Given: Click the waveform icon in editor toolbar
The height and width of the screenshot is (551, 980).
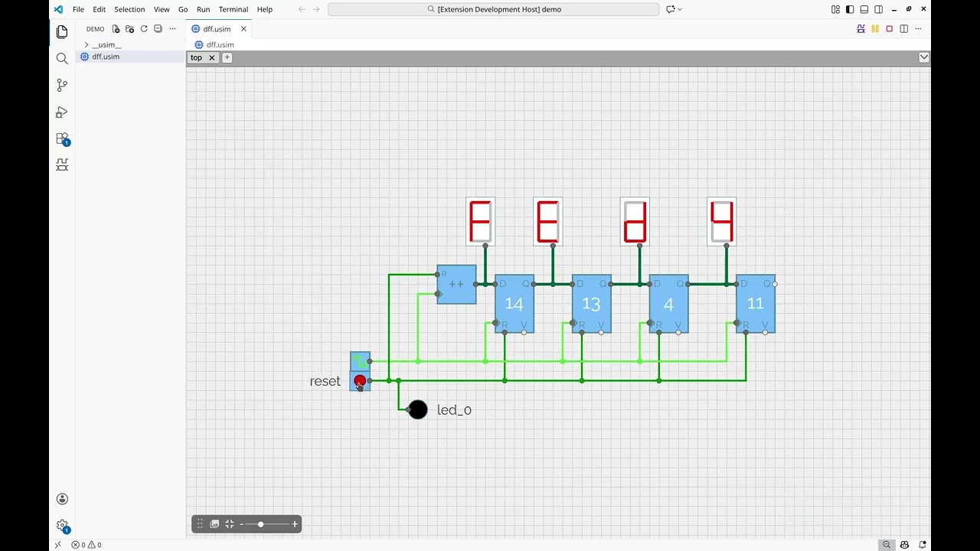Looking at the screenshot, I should pos(861,29).
